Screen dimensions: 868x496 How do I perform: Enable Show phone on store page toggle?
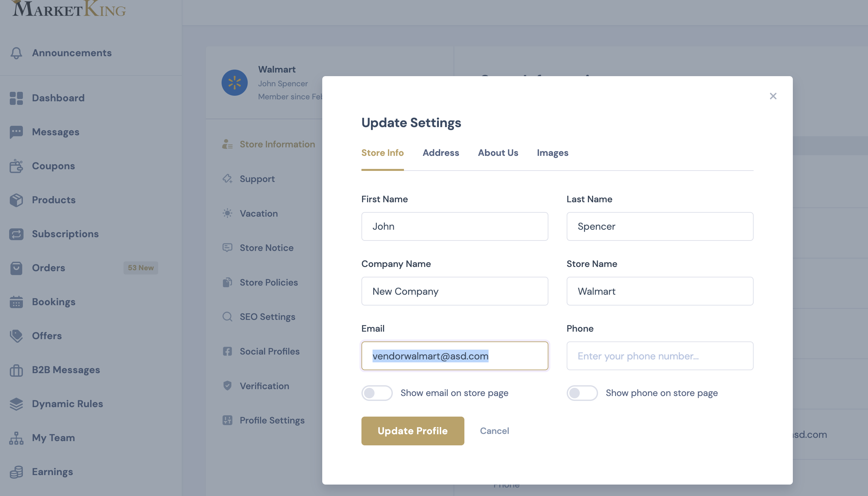tap(582, 393)
